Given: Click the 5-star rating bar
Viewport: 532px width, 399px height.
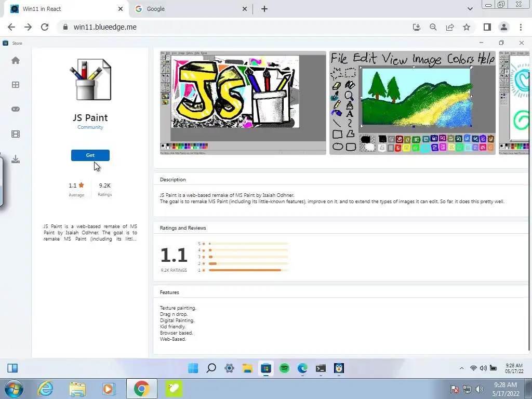Looking at the screenshot, I should click(x=248, y=244).
